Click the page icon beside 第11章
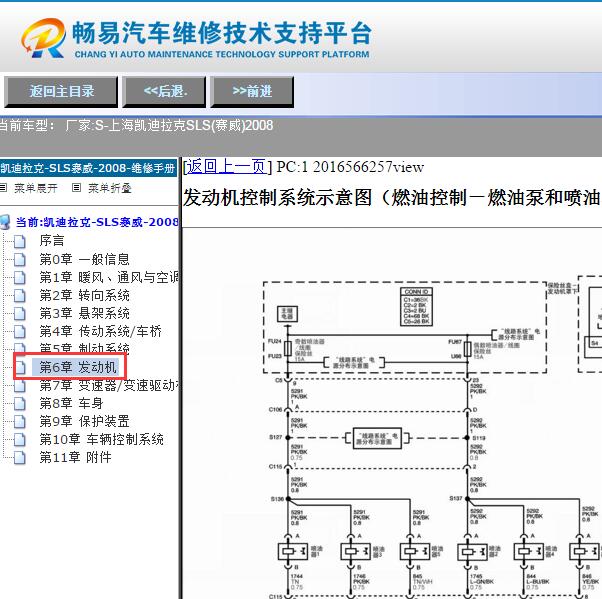The image size is (602, 599). pos(20,458)
